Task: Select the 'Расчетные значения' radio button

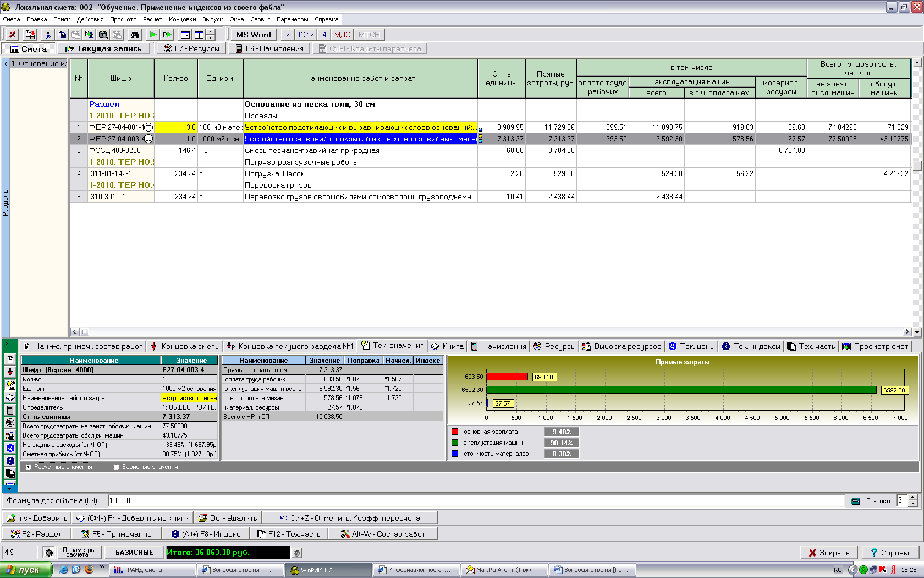Action: click(28, 467)
